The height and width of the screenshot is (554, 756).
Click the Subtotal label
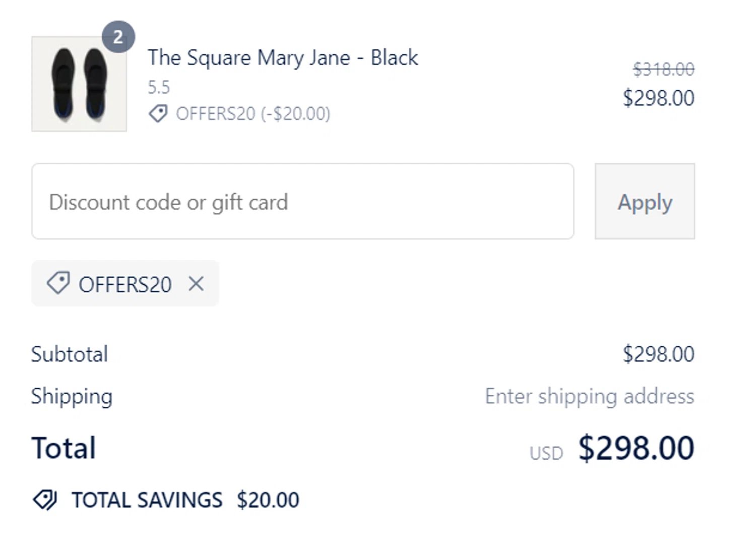tap(70, 354)
